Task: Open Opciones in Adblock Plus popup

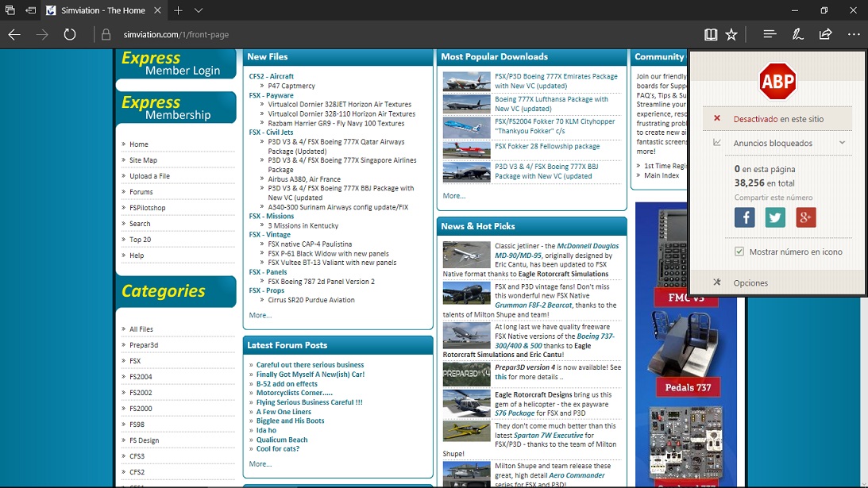Action: (750, 282)
